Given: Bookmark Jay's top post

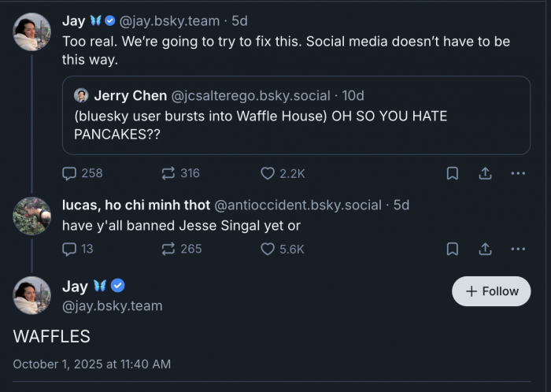Looking at the screenshot, I should [x=453, y=173].
